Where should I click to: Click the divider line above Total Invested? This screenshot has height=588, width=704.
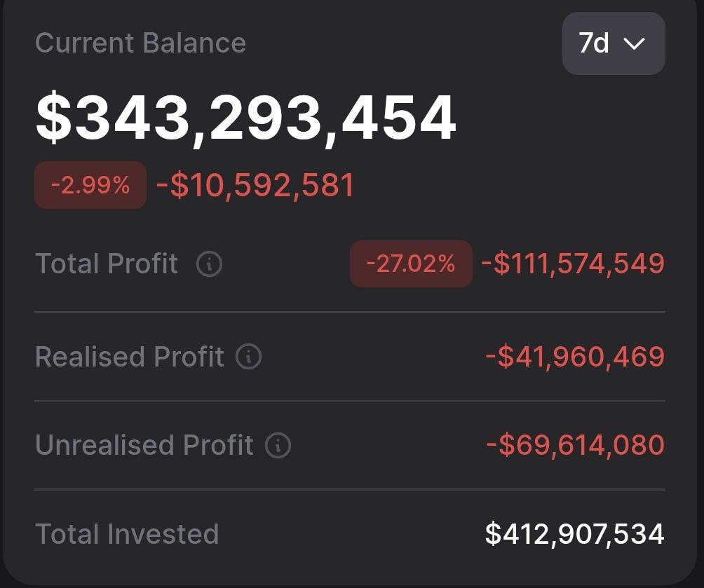pyautogui.click(x=350, y=489)
